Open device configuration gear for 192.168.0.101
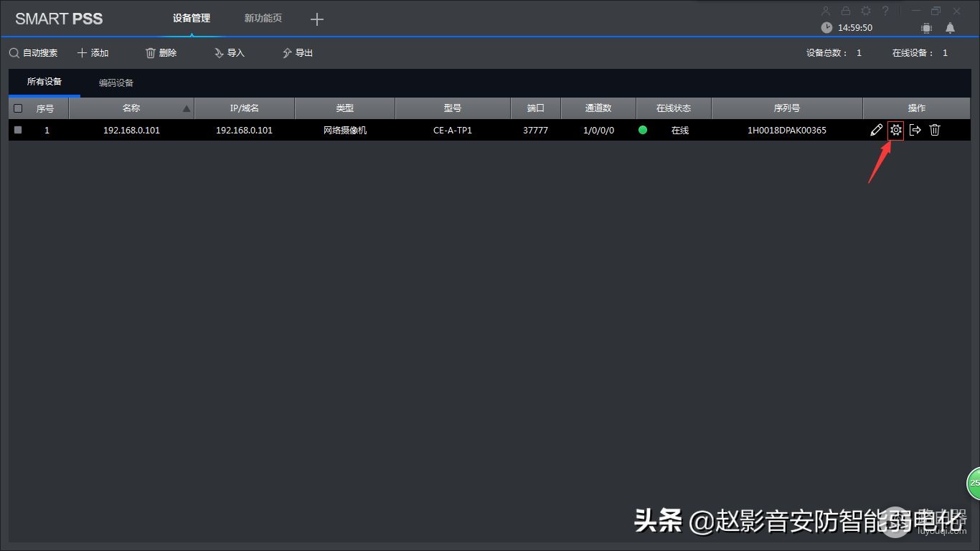This screenshot has height=551, width=980. (895, 130)
